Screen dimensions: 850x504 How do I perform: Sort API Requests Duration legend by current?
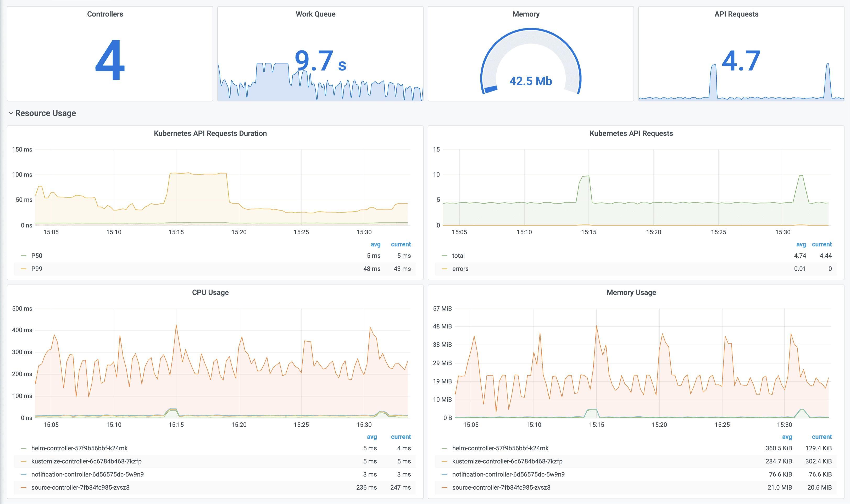click(x=401, y=244)
